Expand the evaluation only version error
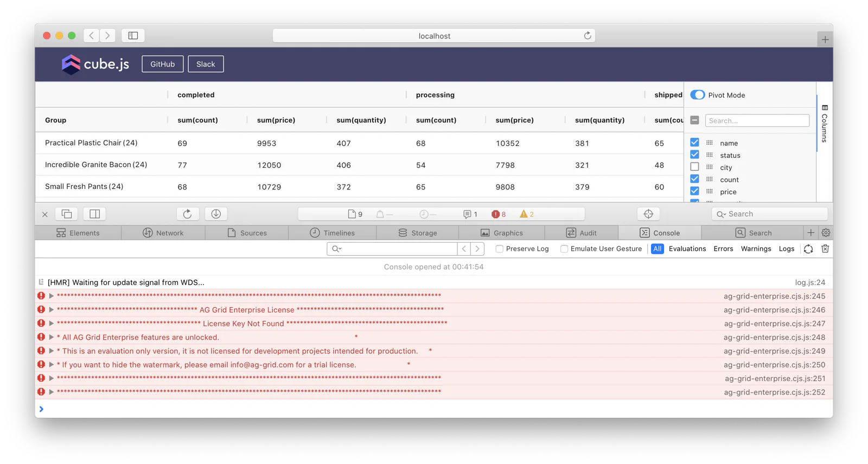Image resolution: width=868 pixels, height=464 pixels. tap(52, 351)
